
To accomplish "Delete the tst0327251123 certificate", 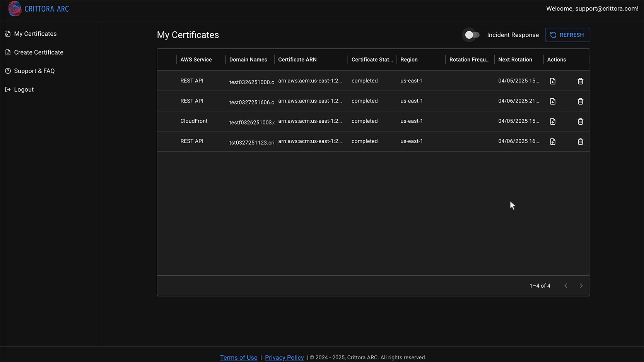I will (x=581, y=141).
